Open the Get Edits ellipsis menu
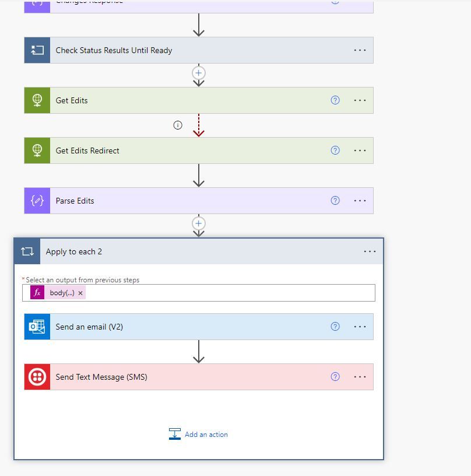Image resolution: width=471 pixels, height=476 pixels. click(360, 100)
